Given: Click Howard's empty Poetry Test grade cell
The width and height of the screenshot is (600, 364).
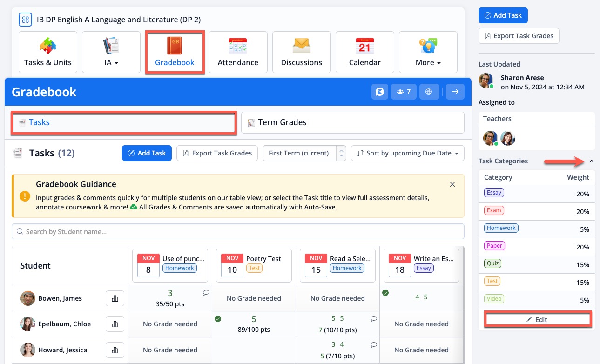Looking at the screenshot, I should [254, 350].
